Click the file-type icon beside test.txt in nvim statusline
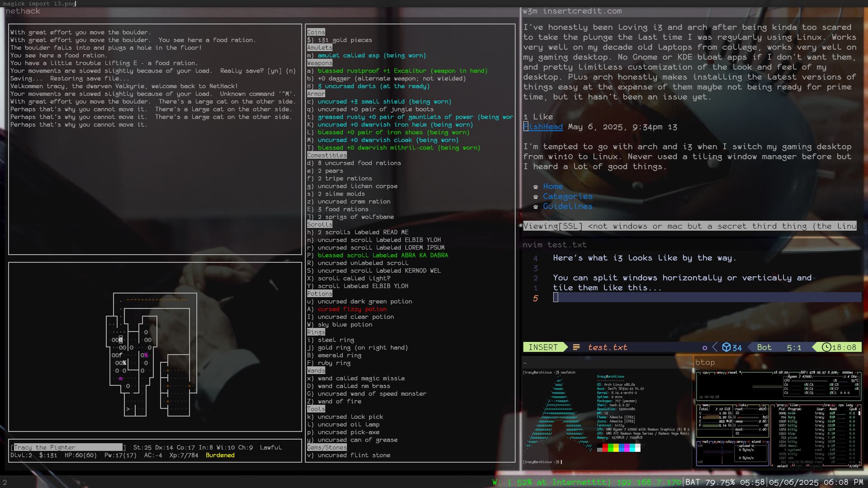868x488 pixels. pyautogui.click(x=576, y=347)
